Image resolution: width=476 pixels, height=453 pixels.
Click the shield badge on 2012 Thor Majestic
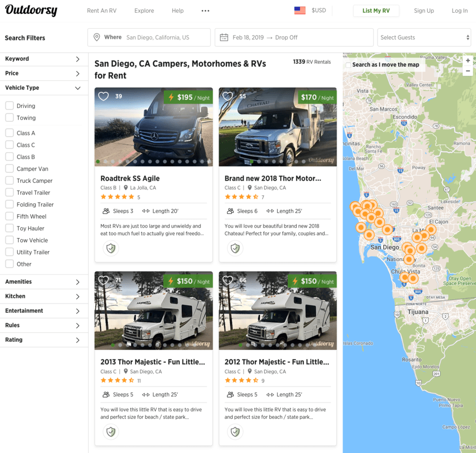[x=235, y=431]
